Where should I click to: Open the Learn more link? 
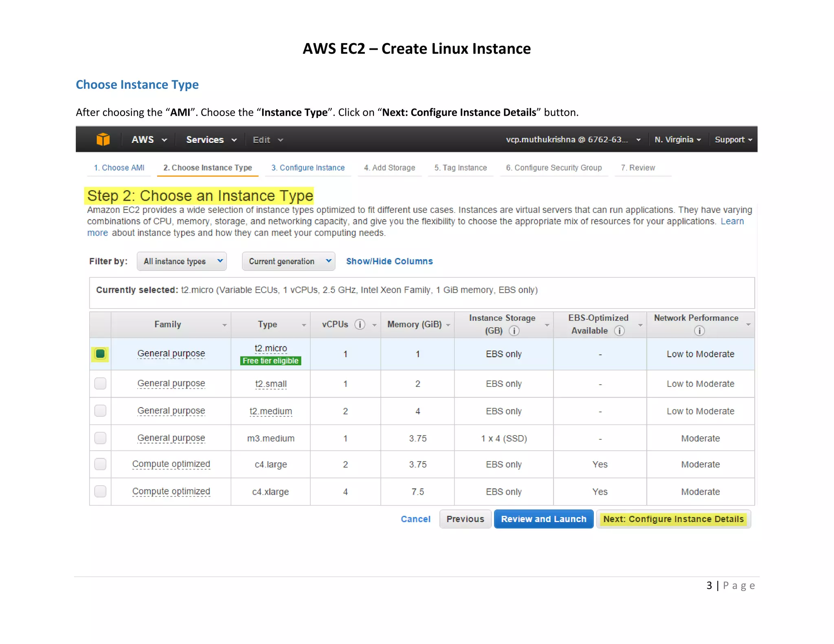coord(732,221)
